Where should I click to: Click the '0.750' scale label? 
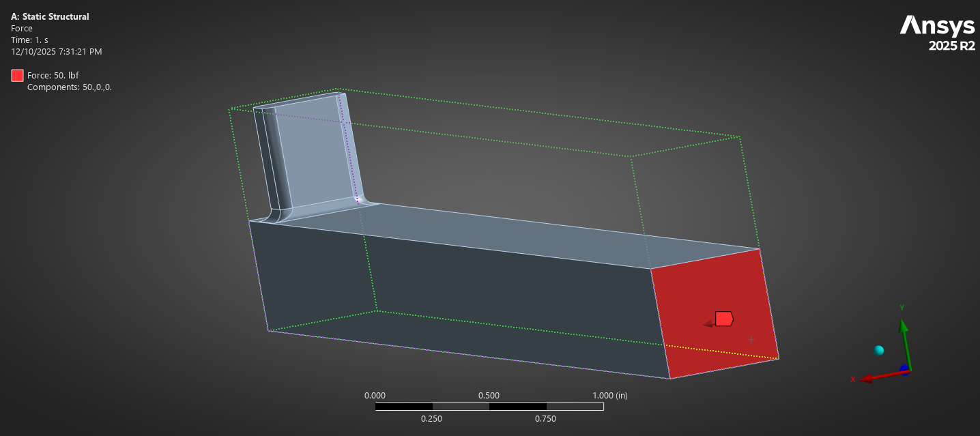coord(545,419)
